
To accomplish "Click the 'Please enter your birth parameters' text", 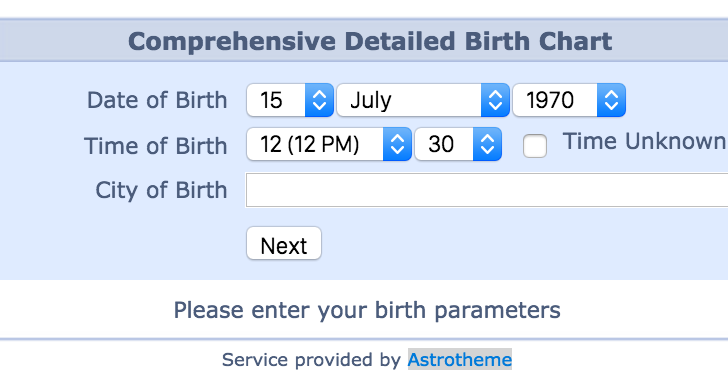I will coord(367,310).
